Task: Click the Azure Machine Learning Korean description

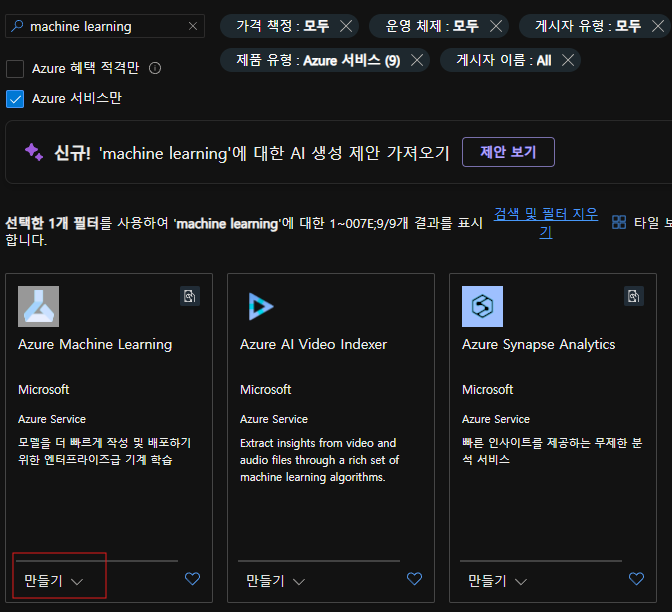Action: [x=105, y=451]
